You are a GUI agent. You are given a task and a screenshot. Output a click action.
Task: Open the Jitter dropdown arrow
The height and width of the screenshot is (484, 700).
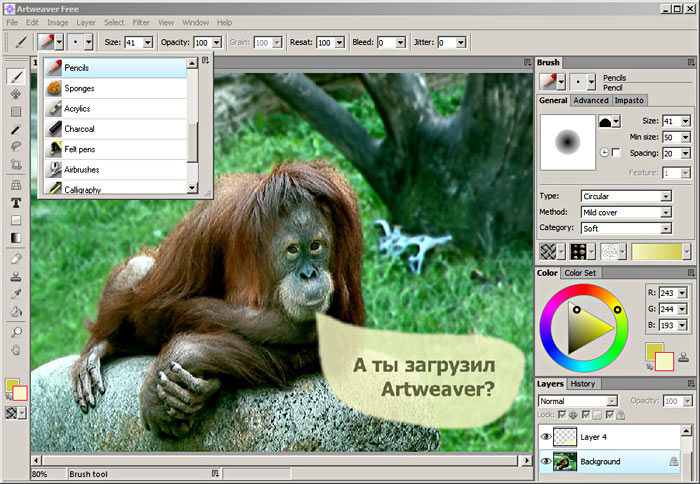pos(461,42)
